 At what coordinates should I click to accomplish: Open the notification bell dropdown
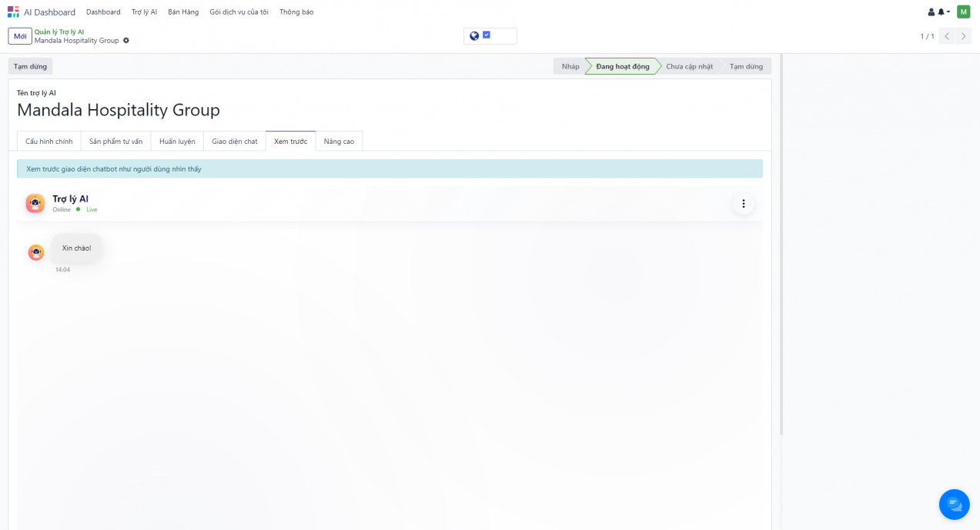tap(942, 12)
